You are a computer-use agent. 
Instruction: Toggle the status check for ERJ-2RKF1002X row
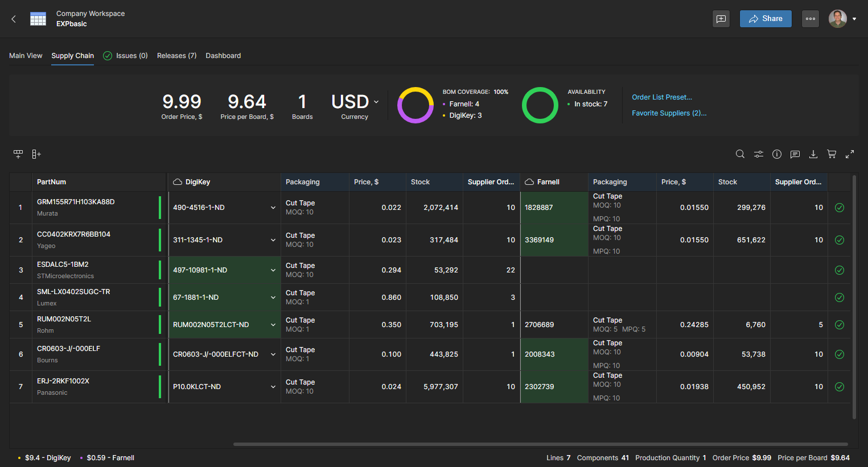pos(840,387)
